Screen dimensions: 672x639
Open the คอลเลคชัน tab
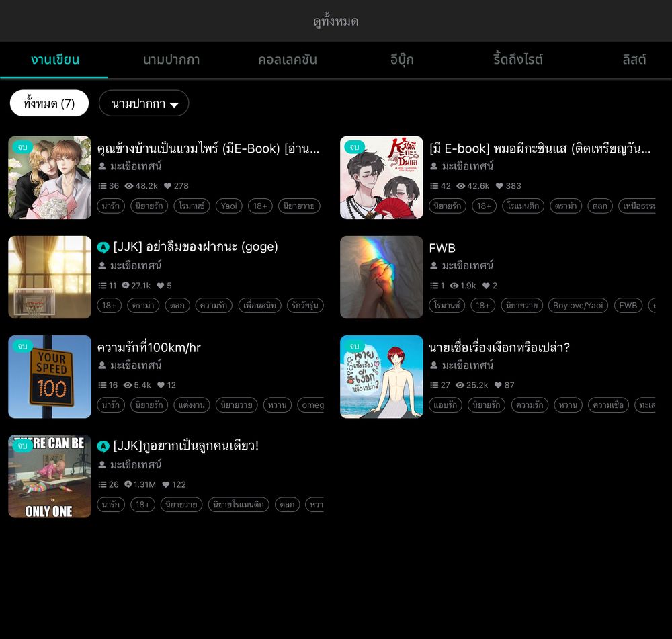click(288, 60)
